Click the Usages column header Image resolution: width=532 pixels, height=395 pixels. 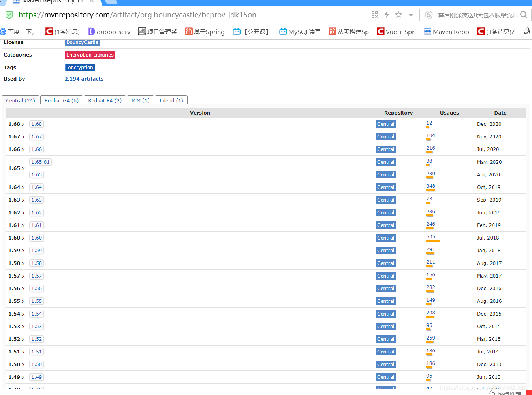click(x=449, y=113)
